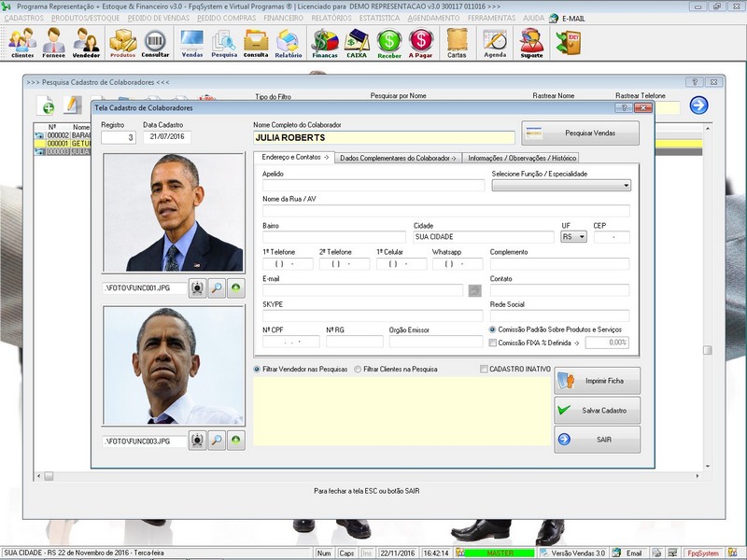This screenshot has width=747, height=560.
Task: Open Produtos boxes icon
Action: pos(123,43)
